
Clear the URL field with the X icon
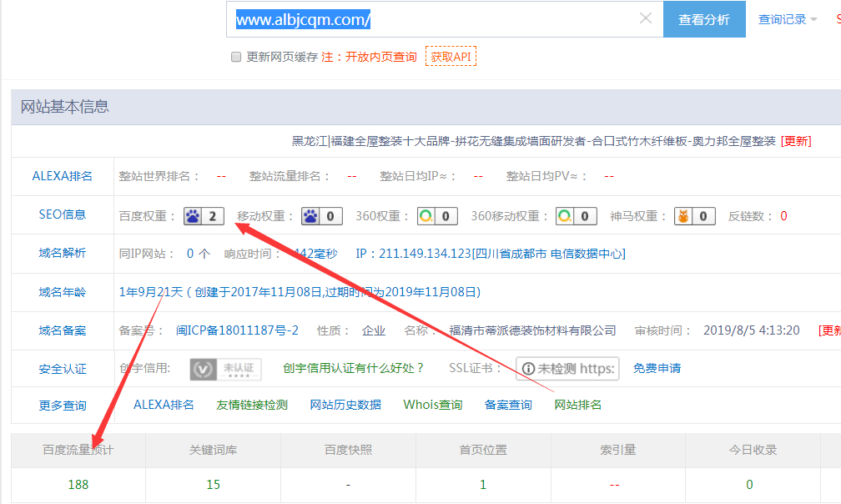pyautogui.click(x=646, y=18)
